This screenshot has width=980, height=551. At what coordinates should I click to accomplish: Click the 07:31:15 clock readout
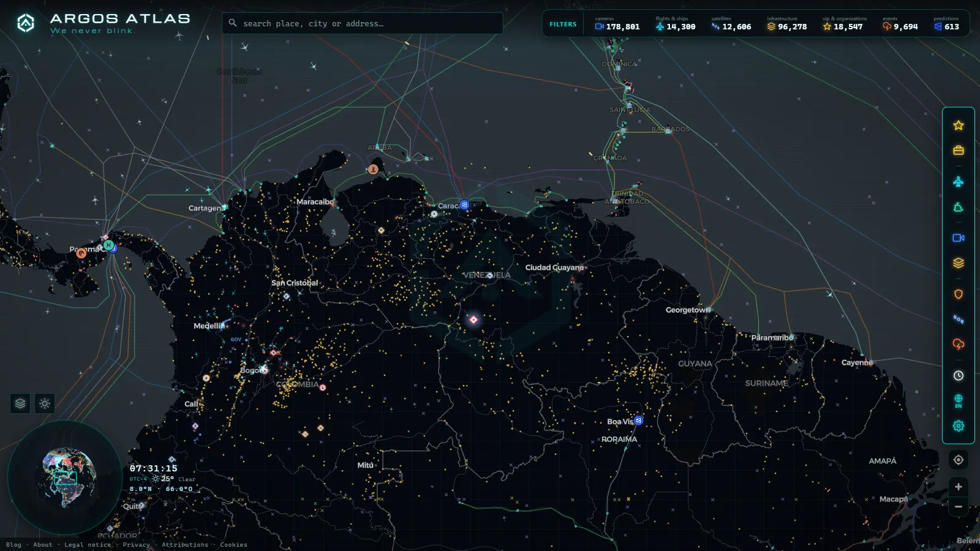click(x=153, y=468)
